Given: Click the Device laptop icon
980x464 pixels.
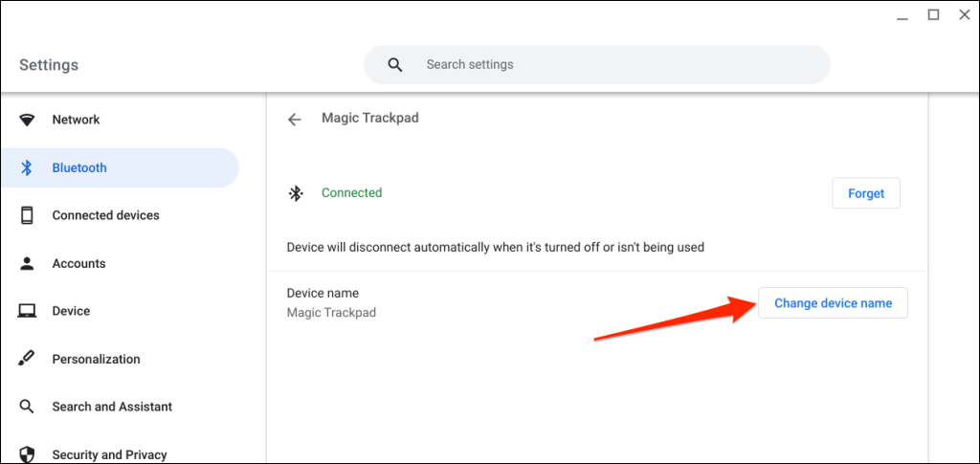Looking at the screenshot, I should click(27, 311).
